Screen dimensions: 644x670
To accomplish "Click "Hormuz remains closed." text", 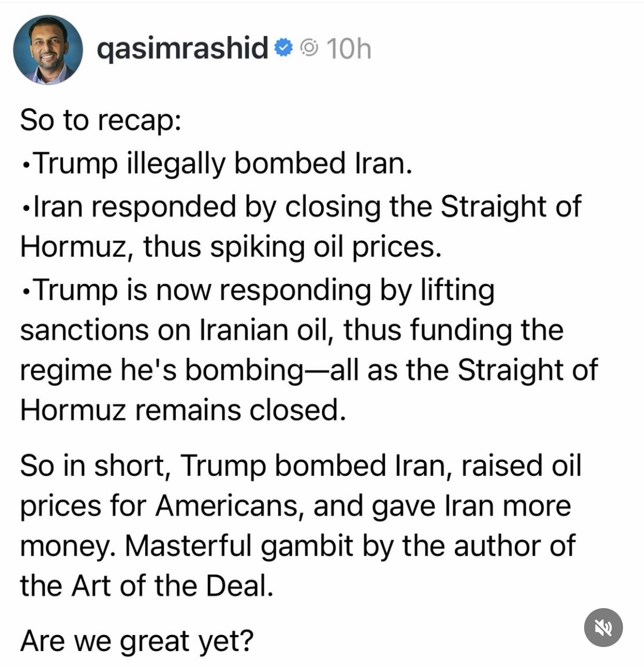I will [183, 410].
